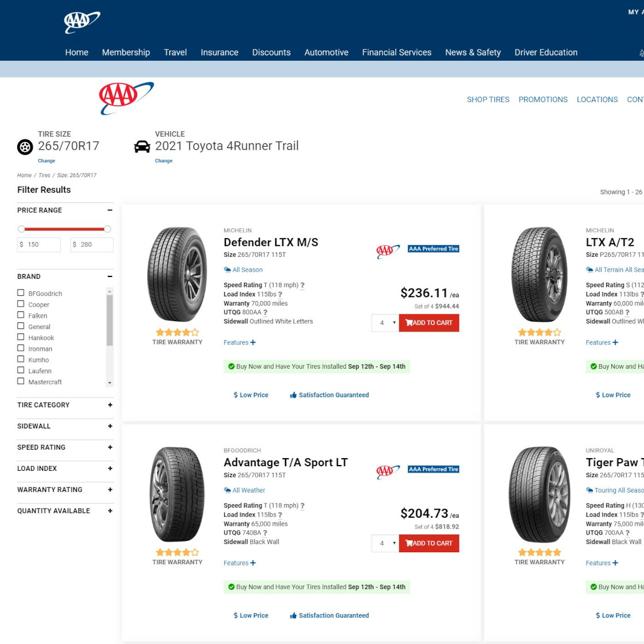Image resolution: width=644 pixels, height=644 pixels.
Task: Click the question mark beside Speed Rating
Action: [x=302, y=285]
